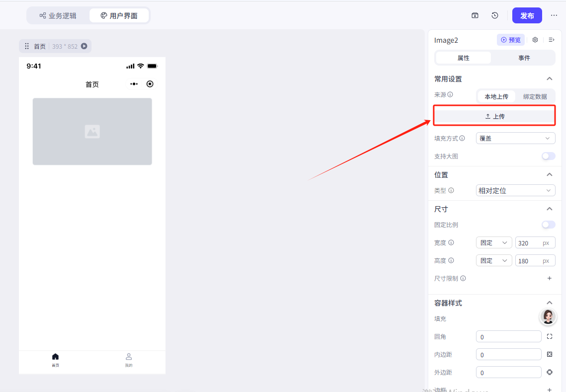This screenshot has width=566, height=392.
Task: Open the three-dot more menu beside 发布
Action: [x=554, y=15]
